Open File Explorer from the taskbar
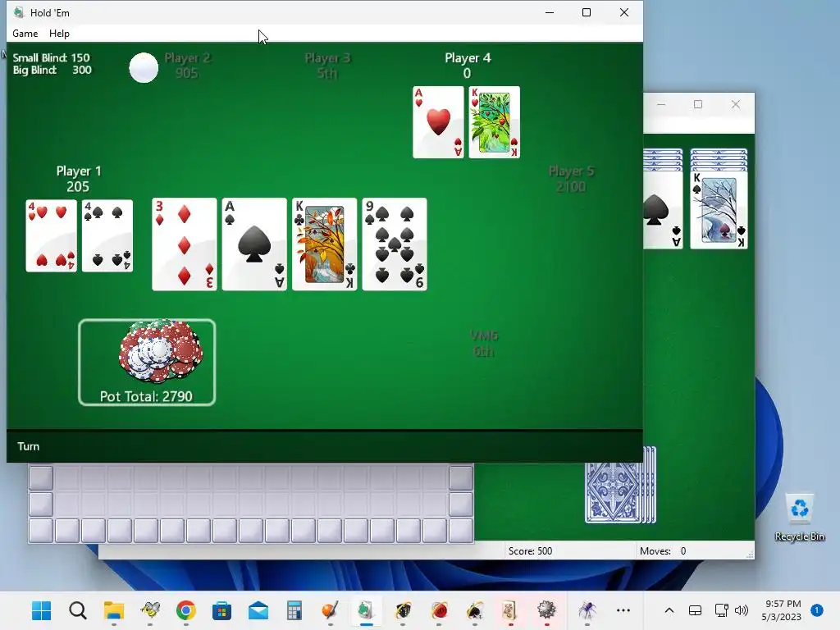This screenshot has height=630, width=840. (x=113, y=610)
